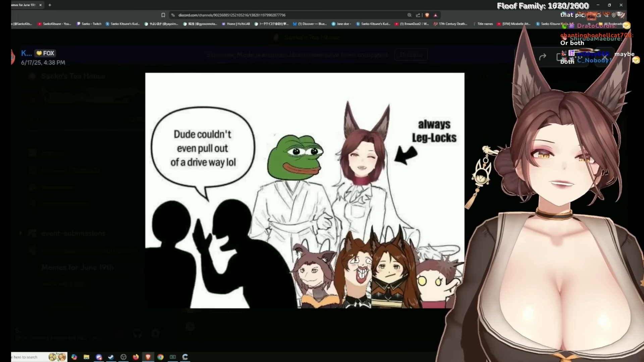Click the Brave Shields lion icon
Screen dimensions: 644x362
[x=427, y=15]
